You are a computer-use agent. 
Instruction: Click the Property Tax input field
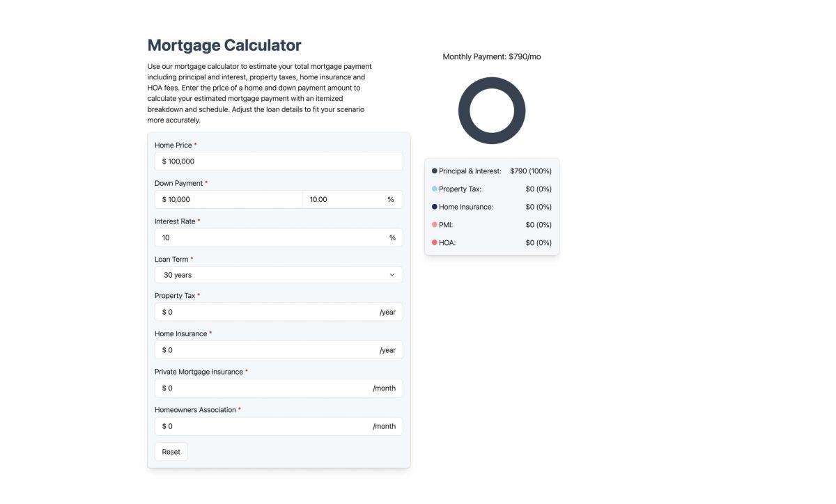[x=279, y=312]
